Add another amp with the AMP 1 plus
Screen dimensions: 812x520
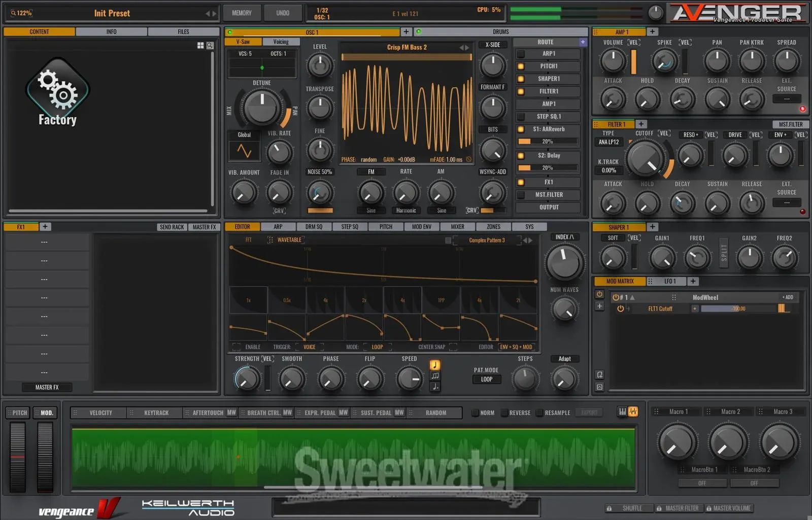click(x=653, y=31)
